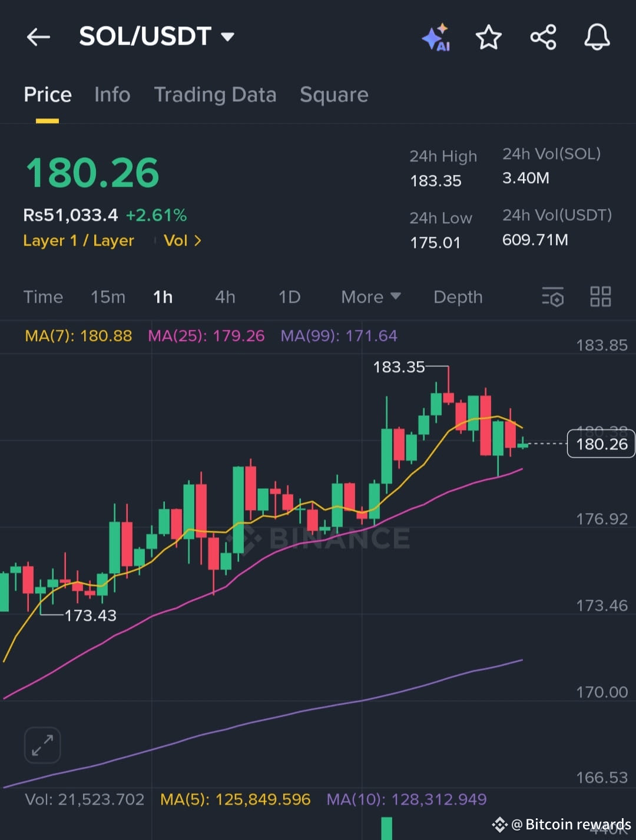Viewport: 636px width, 840px height.
Task: Click the 24h Vol(SOL) value 3.40M
Action: (526, 178)
